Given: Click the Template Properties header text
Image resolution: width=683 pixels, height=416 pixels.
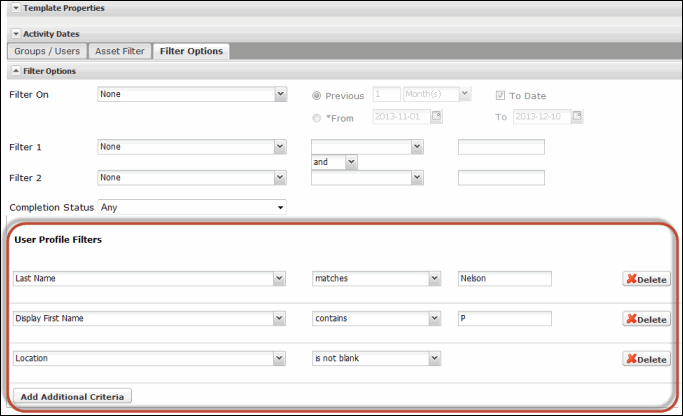Looking at the screenshot, I should point(64,8).
